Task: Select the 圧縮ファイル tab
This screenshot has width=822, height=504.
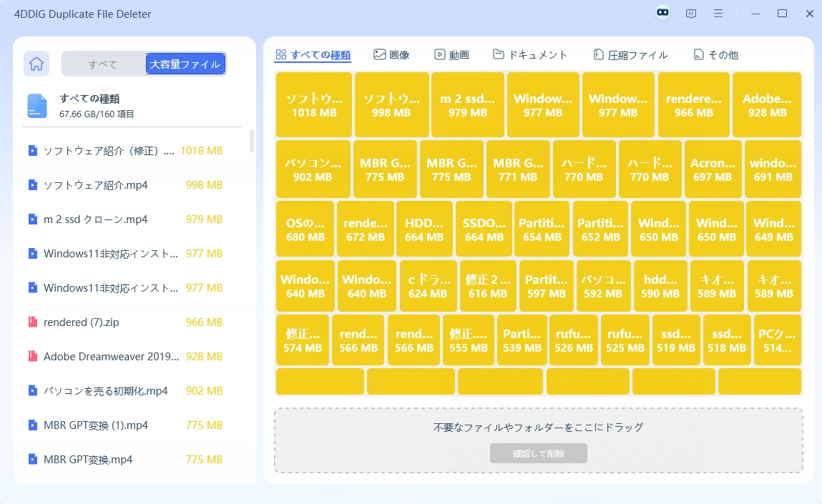Action: click(631, 55)
